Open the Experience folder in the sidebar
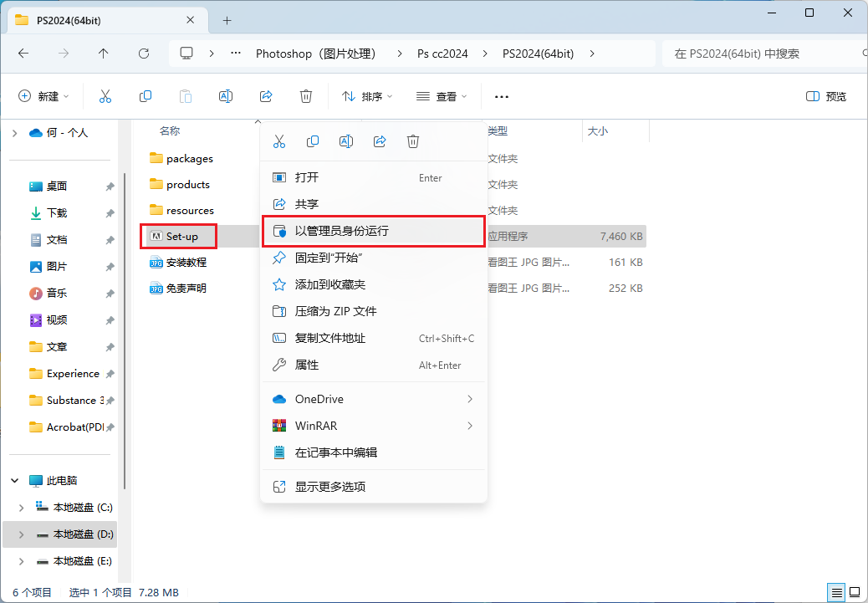 [63, 374]
